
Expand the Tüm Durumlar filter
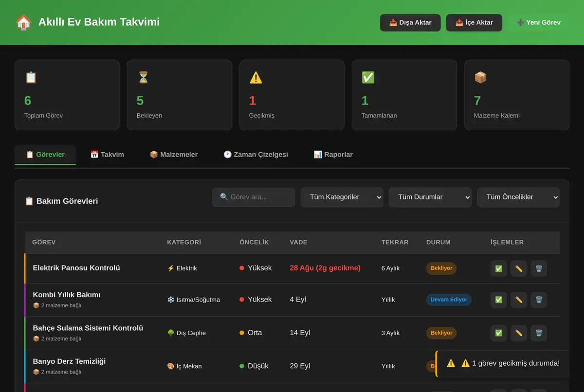[x=430, y=197]
